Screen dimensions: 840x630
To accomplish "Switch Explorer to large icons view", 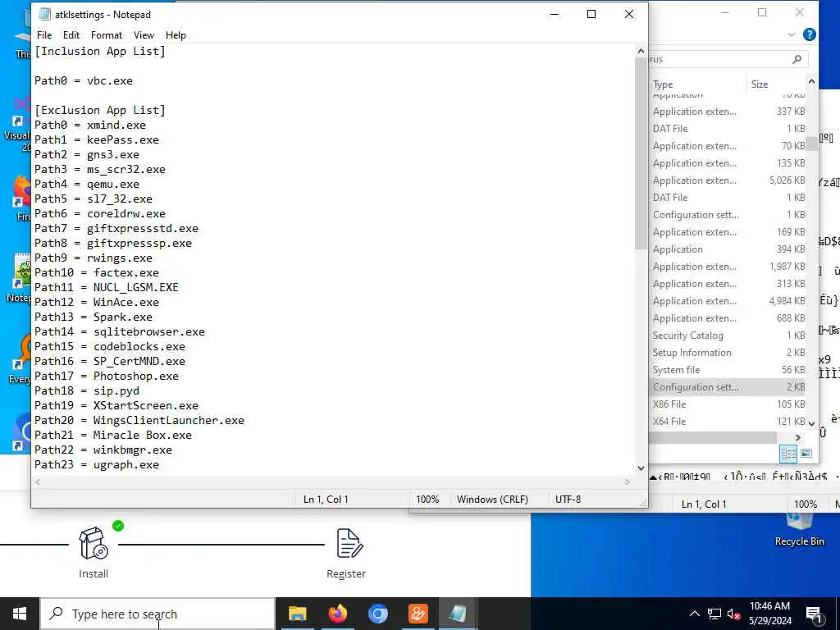I will [x=806, y=454].
